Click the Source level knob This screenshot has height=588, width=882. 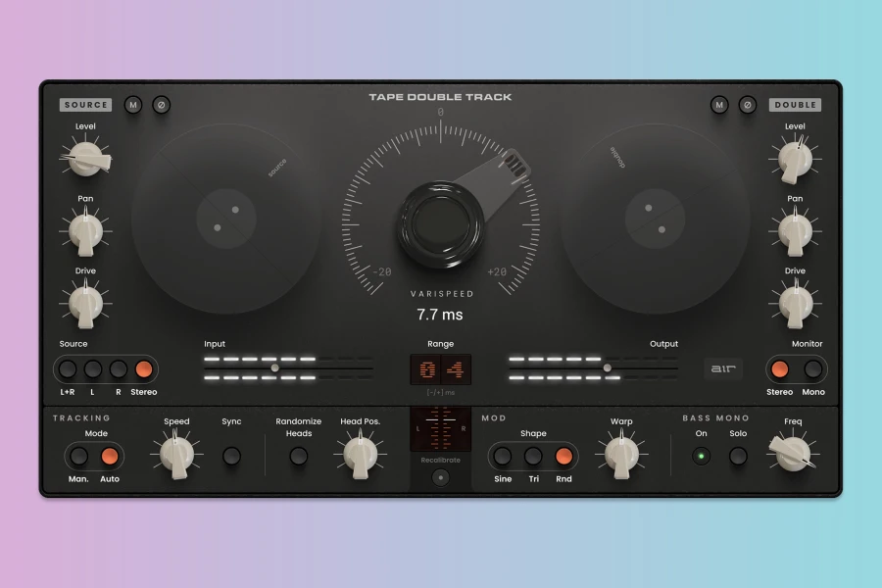(x=87, y=158)
